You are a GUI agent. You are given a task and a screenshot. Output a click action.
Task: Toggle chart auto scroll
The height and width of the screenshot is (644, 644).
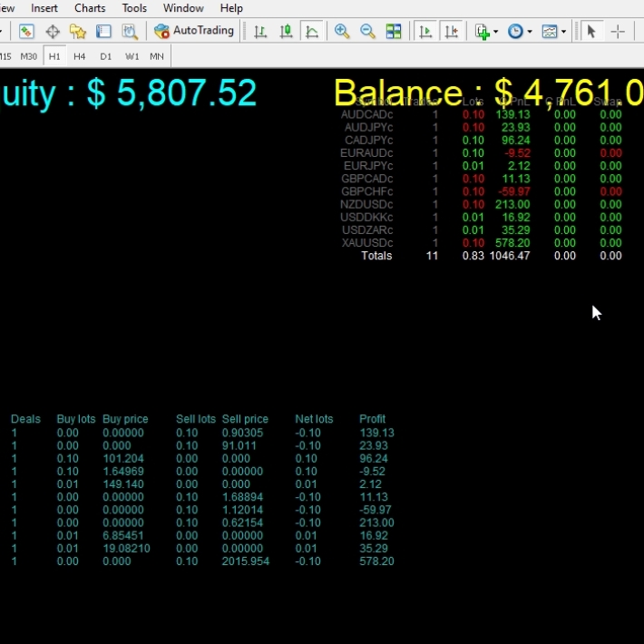coord(425,31)
